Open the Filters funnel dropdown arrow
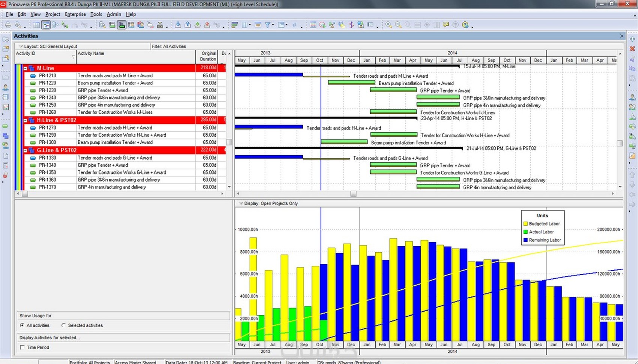The width and height of the screenshot is (638, 364). pos(273,25)
